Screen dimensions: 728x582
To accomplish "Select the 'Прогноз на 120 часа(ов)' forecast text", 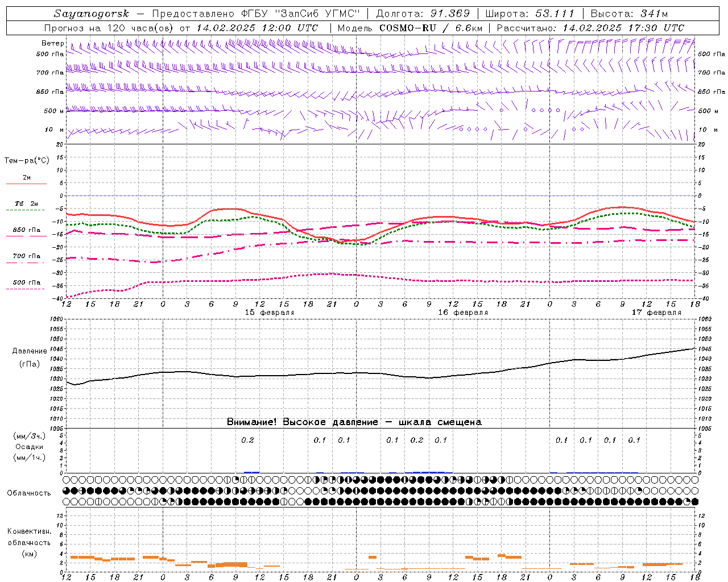I will 109,28.
